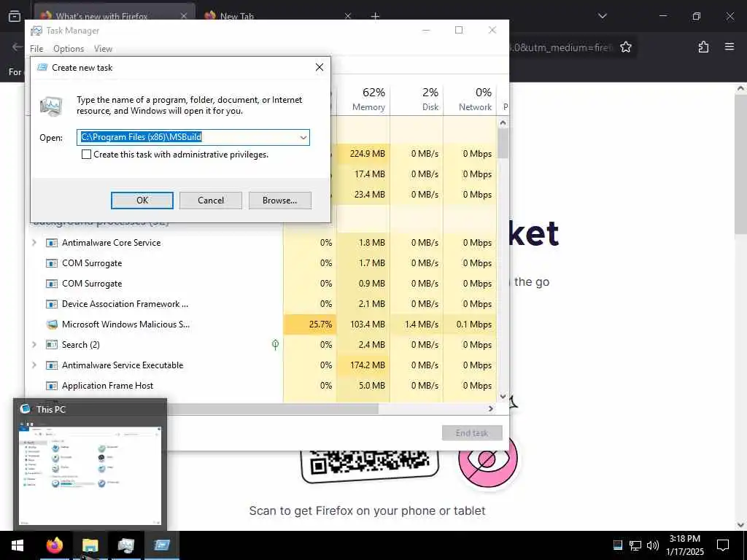The width and height of the screenshot is (747, 560).
Task: Open a new Firefox tab with plus button
Action: pyautogui.click(x=375, y=16)
